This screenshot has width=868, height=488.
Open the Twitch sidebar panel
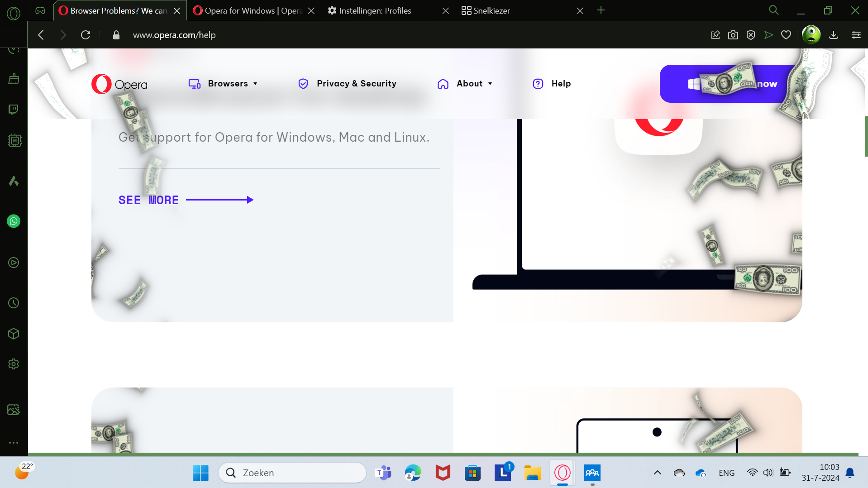(x=14, y=110)
